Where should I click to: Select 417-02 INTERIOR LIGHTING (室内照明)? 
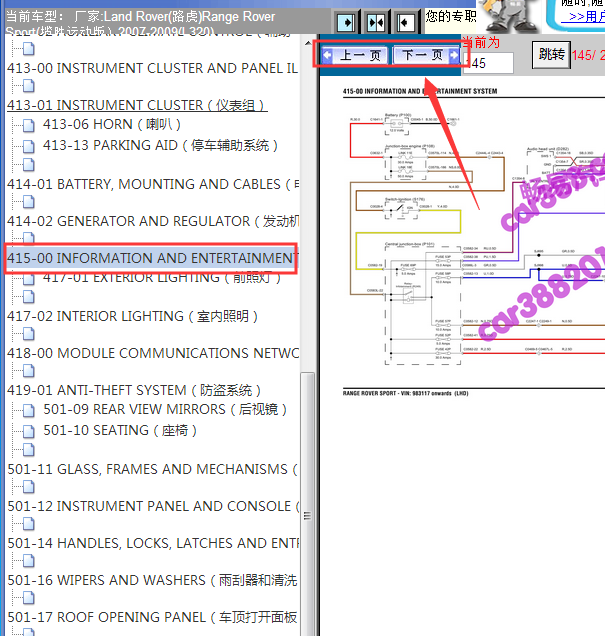pos(133,316)
